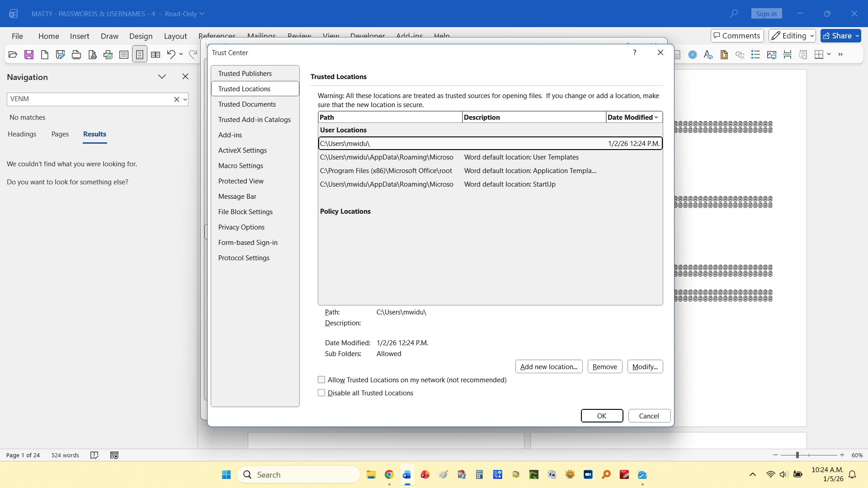The image size is (868, 488).
Task: Click the Read Mode book icon
Action: click(156, 55)
